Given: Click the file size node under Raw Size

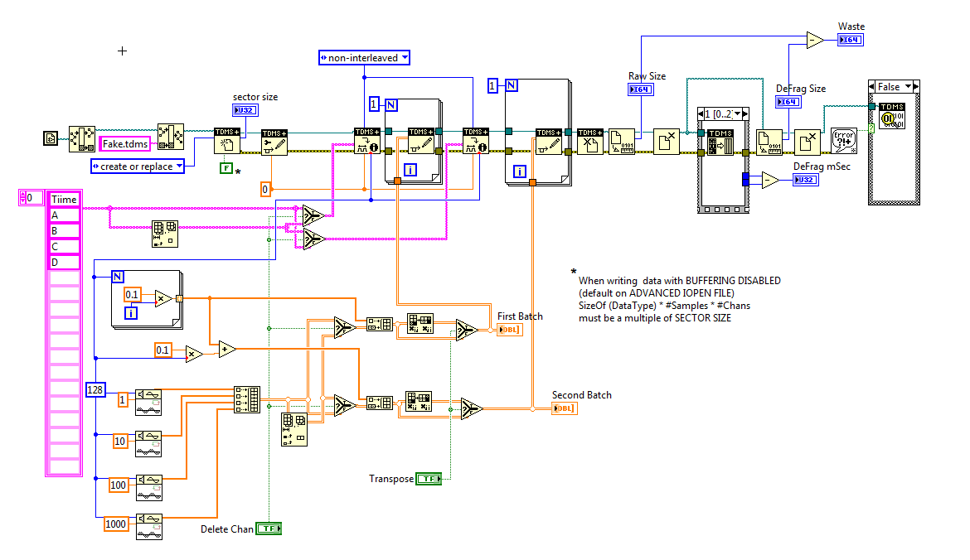Looking at the screenshot, I should click(x=622, y=142).
